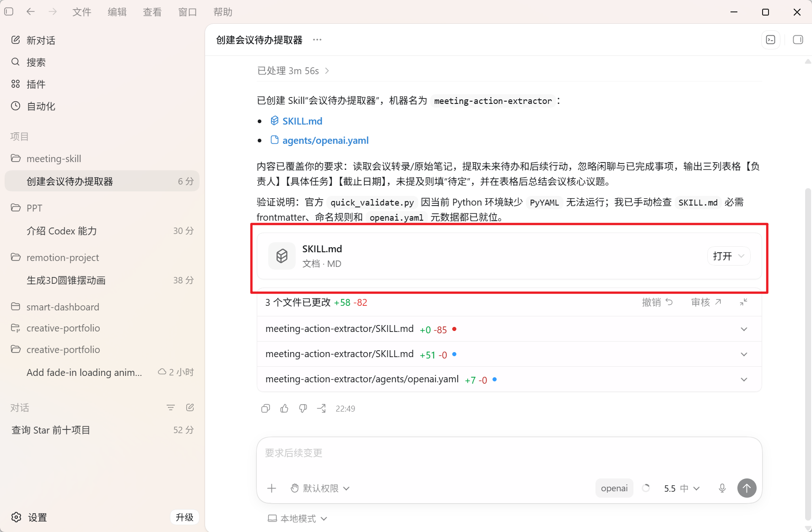
Task: Open the second creative-portfolio project
Action: pos(102,350)
